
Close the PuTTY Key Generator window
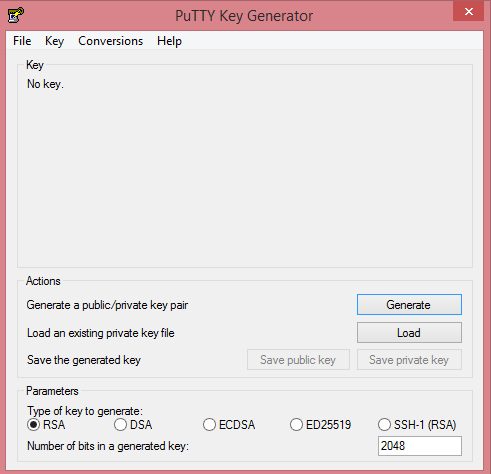pos(468,11)
